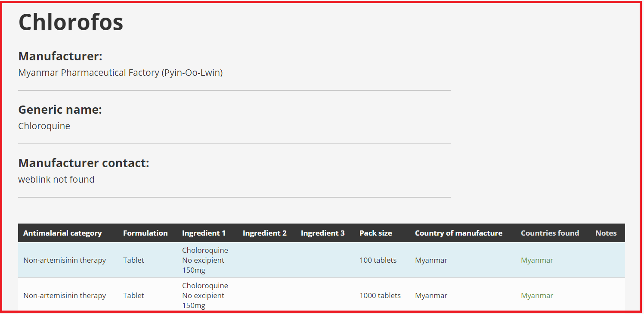Select the Chloroquine generic name value

44,126
